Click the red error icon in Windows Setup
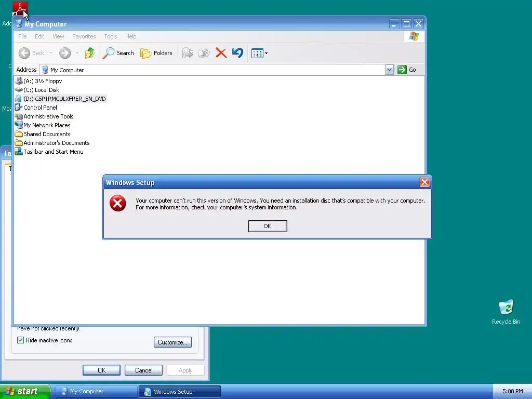Viewport: 532px width, 399px height. coord(118,203)
